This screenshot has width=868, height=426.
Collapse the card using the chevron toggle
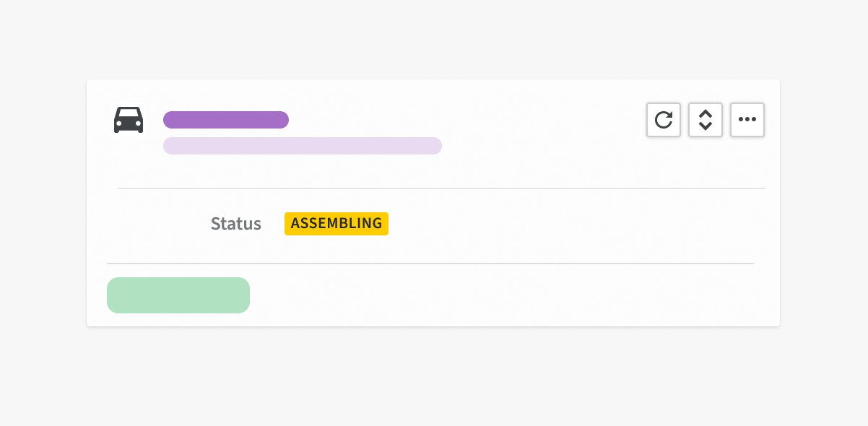point(706,120)
